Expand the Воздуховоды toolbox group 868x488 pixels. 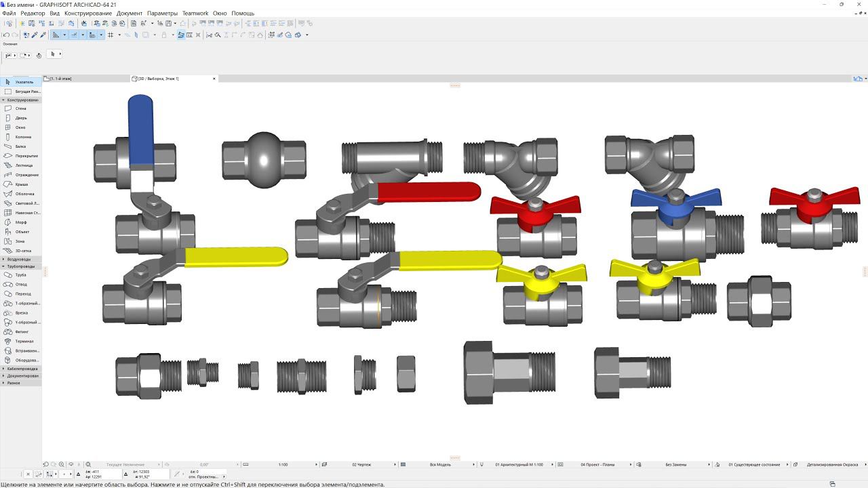[x=20, y=259]
